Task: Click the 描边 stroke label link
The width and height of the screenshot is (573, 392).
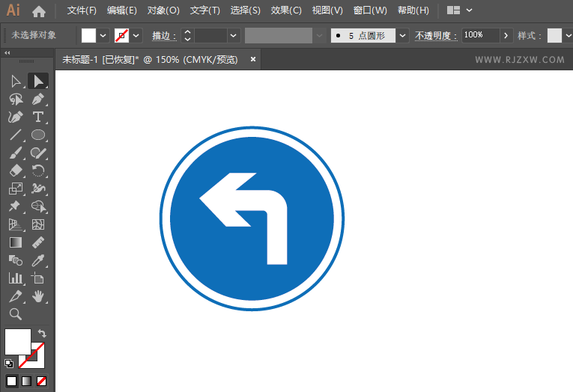Action: [164, 36]
